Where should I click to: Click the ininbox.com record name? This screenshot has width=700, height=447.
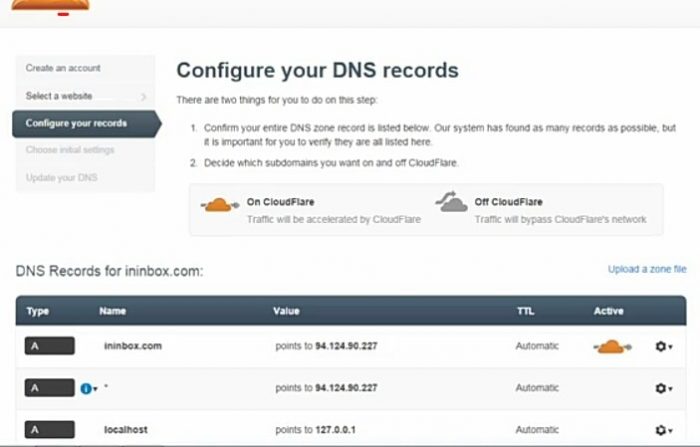pyautogui.click(x=133, y=346)
